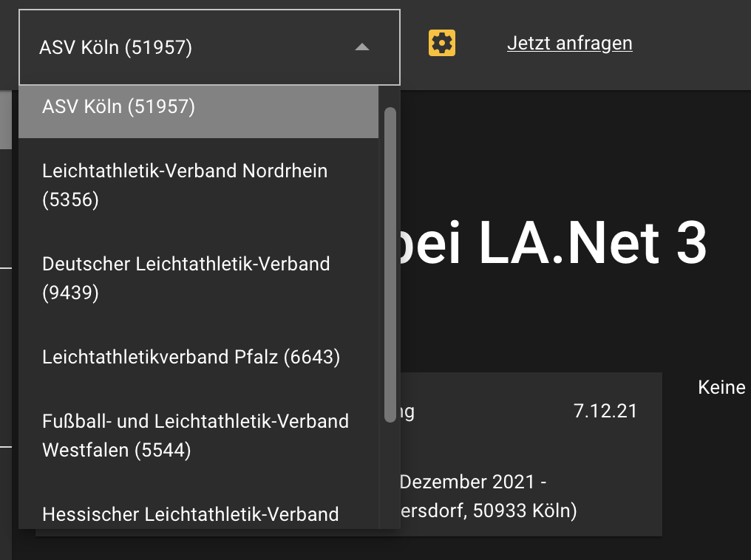This screenshot has width=751, height=560.
Task: Collapse the list with the dropdown arrow
Action: (x=362, y=47)
